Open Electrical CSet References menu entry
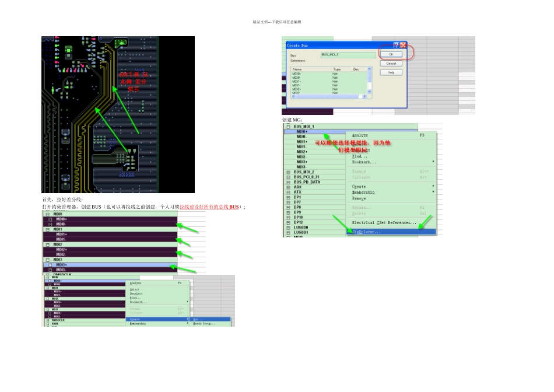This screenshot has width=554, height=392. tap(384, 222)
